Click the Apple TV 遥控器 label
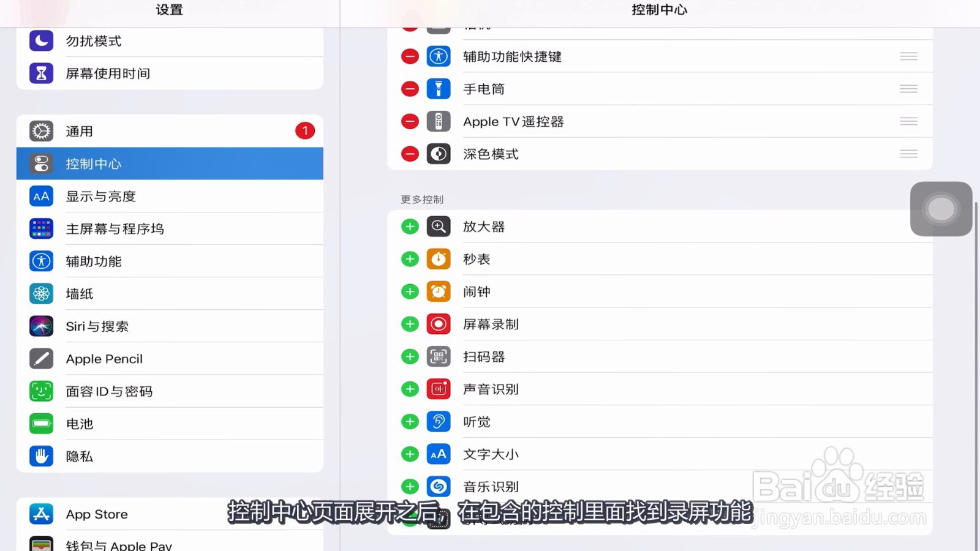980x551 pixels. [x=513, y=122]
